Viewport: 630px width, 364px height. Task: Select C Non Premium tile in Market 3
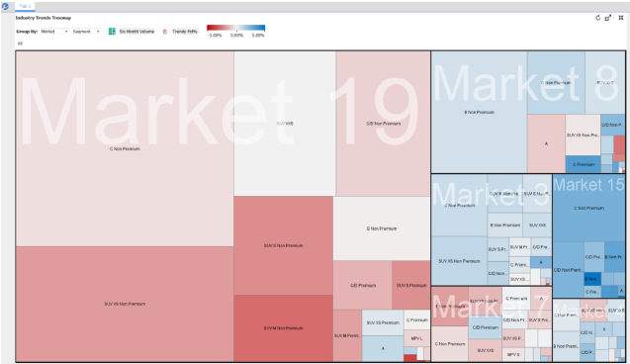pos(459,206)
